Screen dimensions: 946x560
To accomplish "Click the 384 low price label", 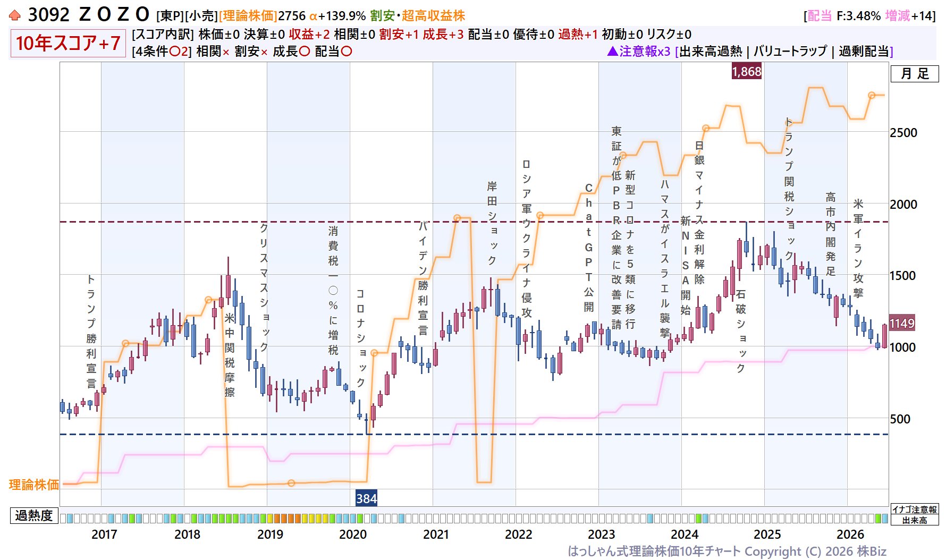I will click(x=366, y=498).
